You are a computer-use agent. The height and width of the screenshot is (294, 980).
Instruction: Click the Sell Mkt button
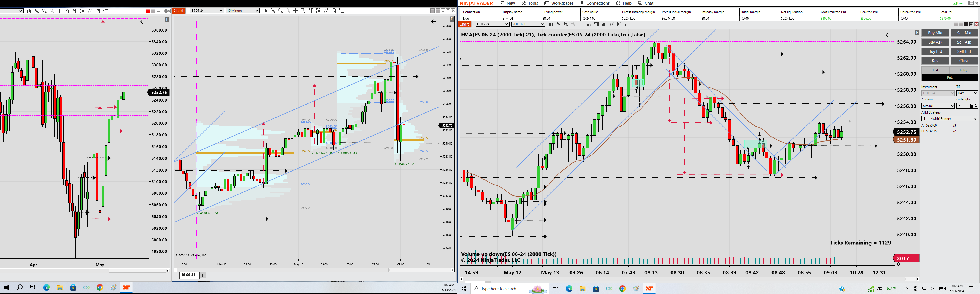coord(964,33)
